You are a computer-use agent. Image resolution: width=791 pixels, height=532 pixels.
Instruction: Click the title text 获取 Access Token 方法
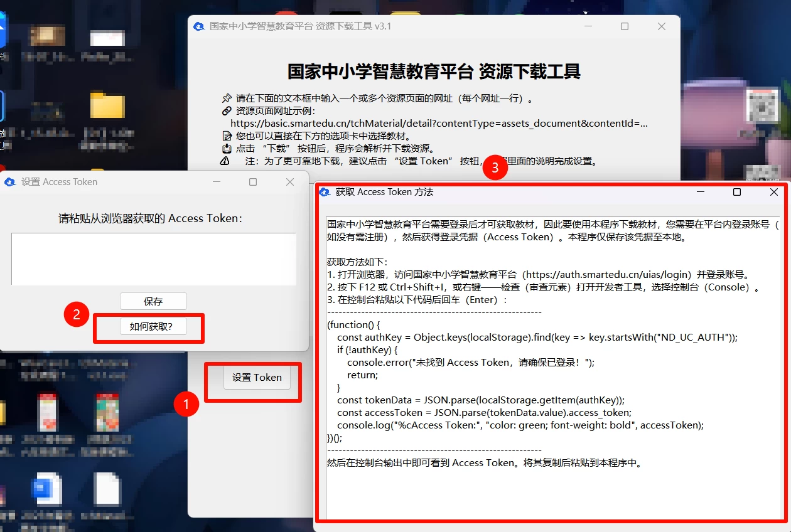click(x=384, y=192)
